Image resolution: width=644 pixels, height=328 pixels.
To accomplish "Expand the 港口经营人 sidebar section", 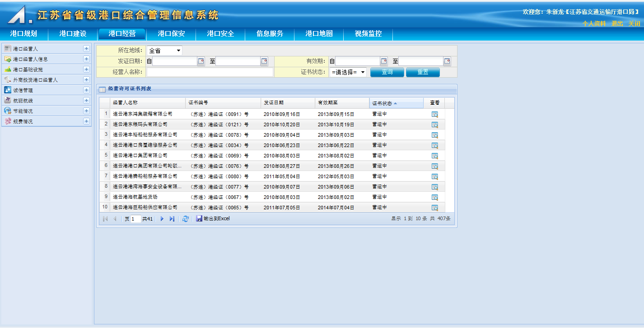I will click(x=86, y=48).
